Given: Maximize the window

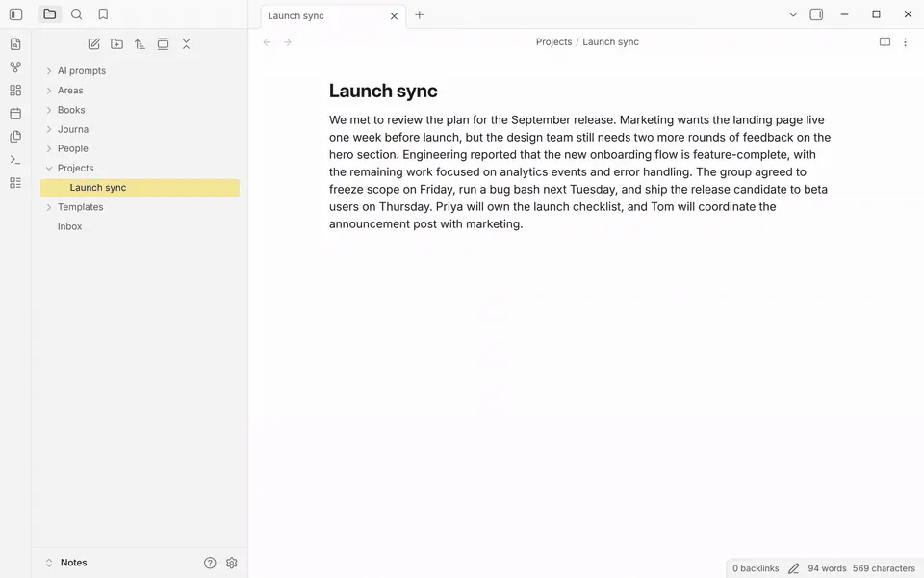Looking at the screenshot, I should click(876, 14).
